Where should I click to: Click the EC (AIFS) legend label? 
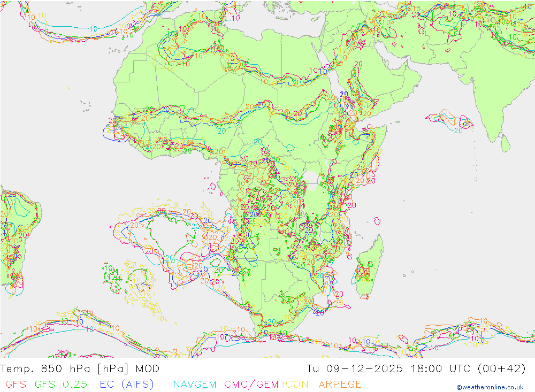[x=127, y=384]
